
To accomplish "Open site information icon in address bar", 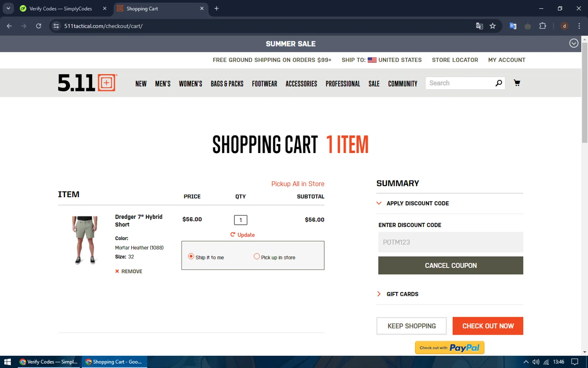I will pyautogui.click(x=56, y=26).
